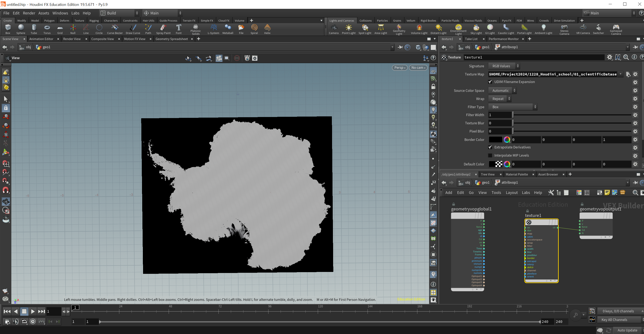Toggle UDIM Filename Expansion checkbox
The height and width of the screenshot is (334, 644).
490,82
